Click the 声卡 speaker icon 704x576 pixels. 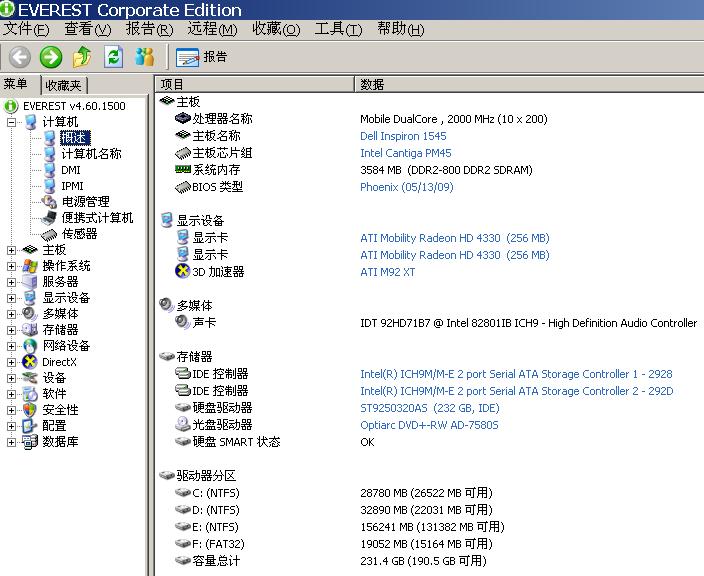[183, 322]
